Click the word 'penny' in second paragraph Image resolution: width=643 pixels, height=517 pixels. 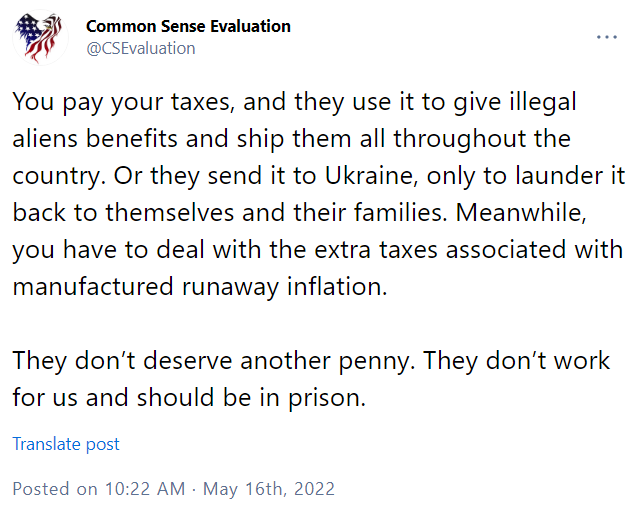[x=374, y=362]
